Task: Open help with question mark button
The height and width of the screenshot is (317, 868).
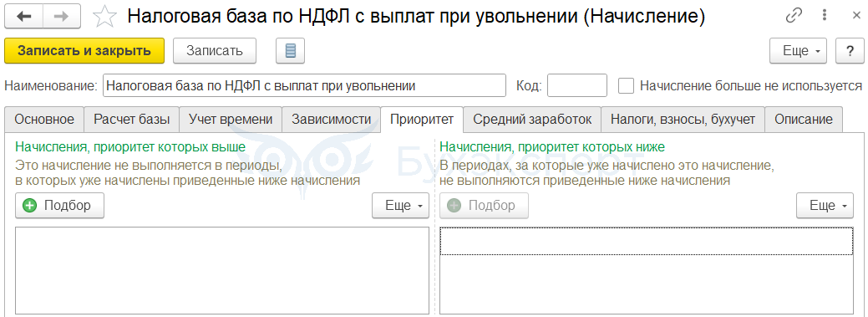Action: point(850,51)
